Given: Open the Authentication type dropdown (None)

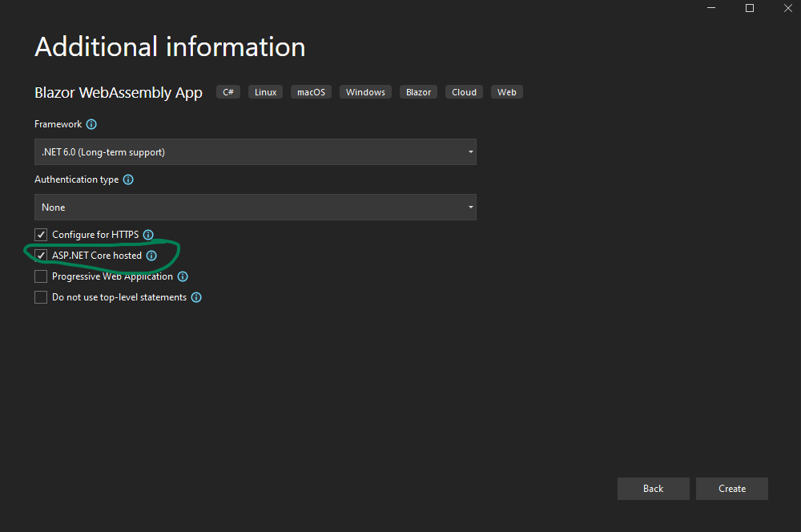Looking at the screenshot, I should pyautogui.click(x=256, y=207).
